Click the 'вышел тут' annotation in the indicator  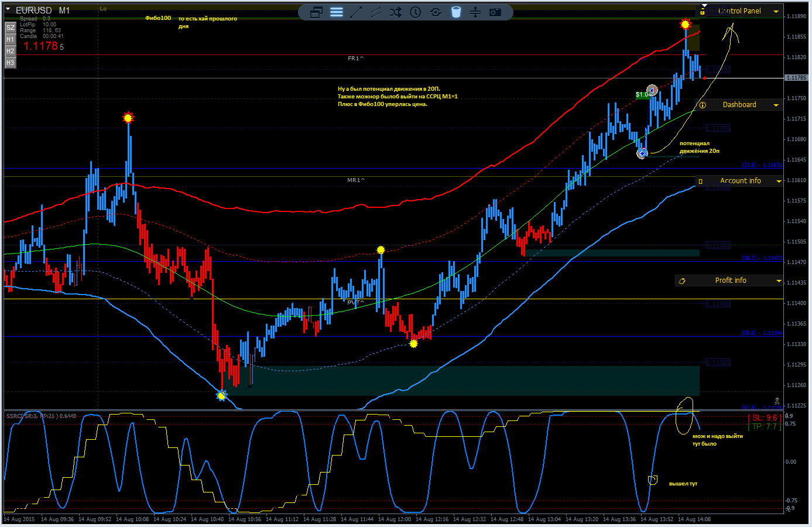pos(683,484)
